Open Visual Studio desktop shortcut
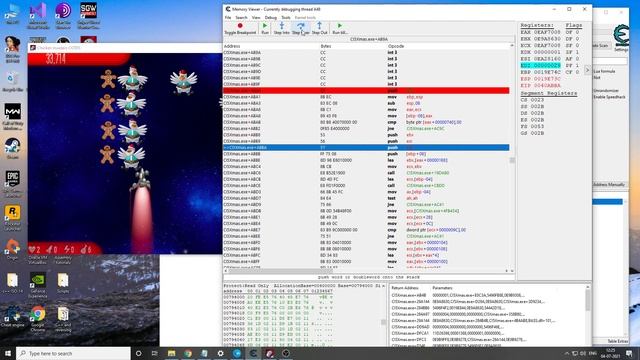Viewport: 640px width, 360px height. (x=38, y=16)
